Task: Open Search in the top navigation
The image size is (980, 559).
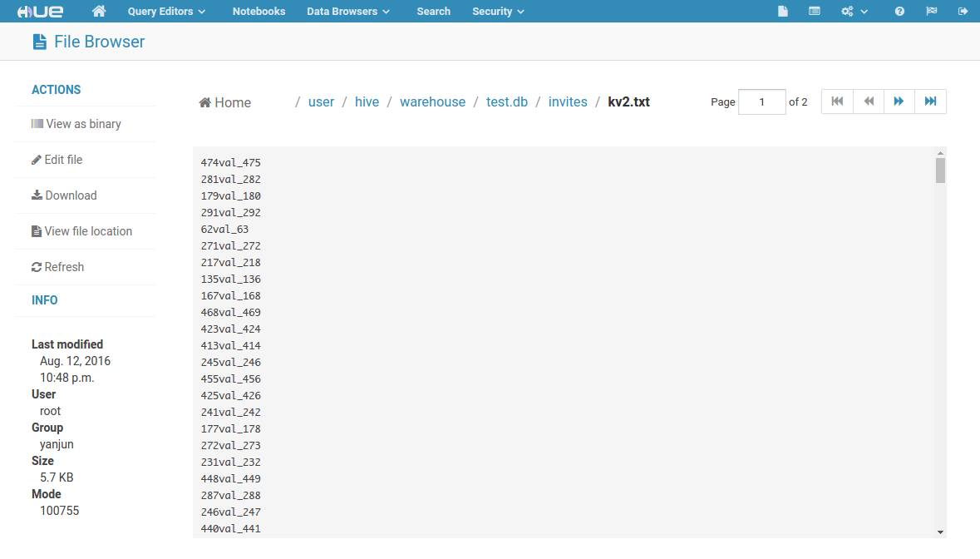Action: (433, 12)
